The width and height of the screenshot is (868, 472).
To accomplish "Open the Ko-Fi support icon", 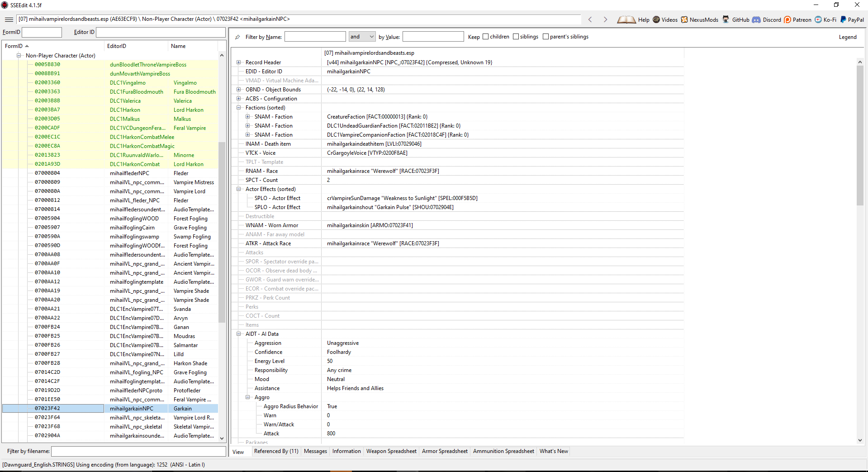I will tap(818, 19).
